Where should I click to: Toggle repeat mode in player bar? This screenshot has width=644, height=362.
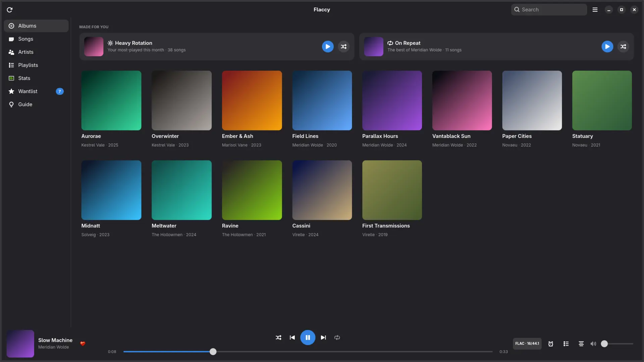click(337, 338)
